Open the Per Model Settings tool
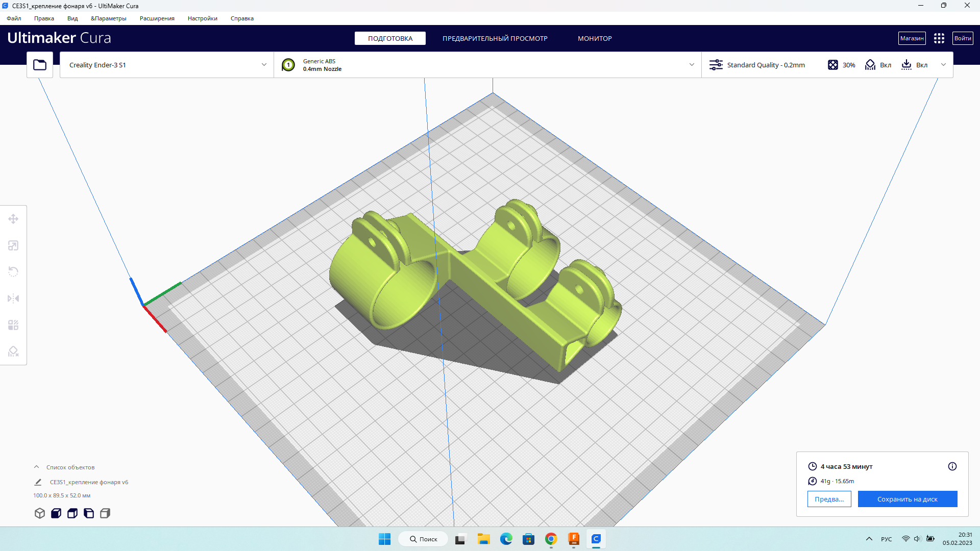Image resolution: width=980 pixels, height=551 pixels. (13, 325)
